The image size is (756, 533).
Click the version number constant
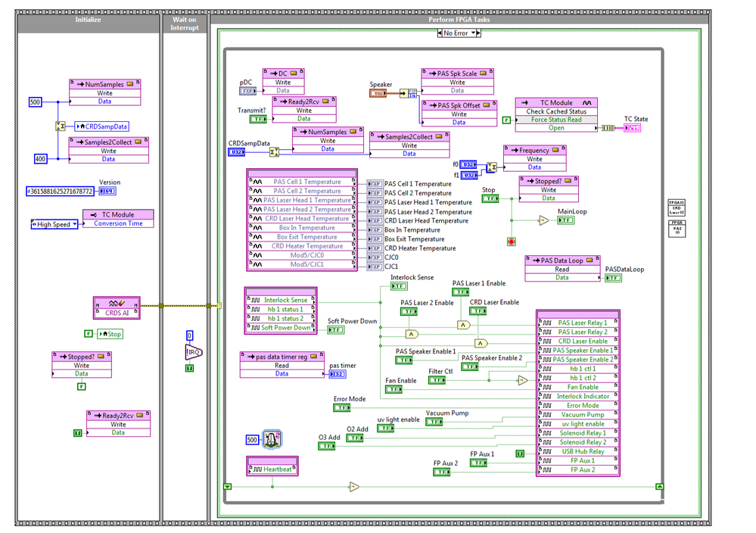[x=62, y=191]
